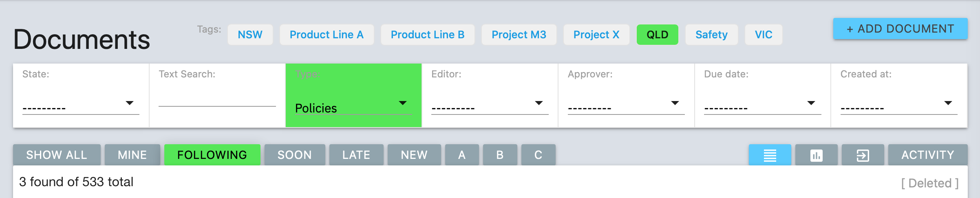
Task: Switch to the list view icon
Action: [770, 155]
